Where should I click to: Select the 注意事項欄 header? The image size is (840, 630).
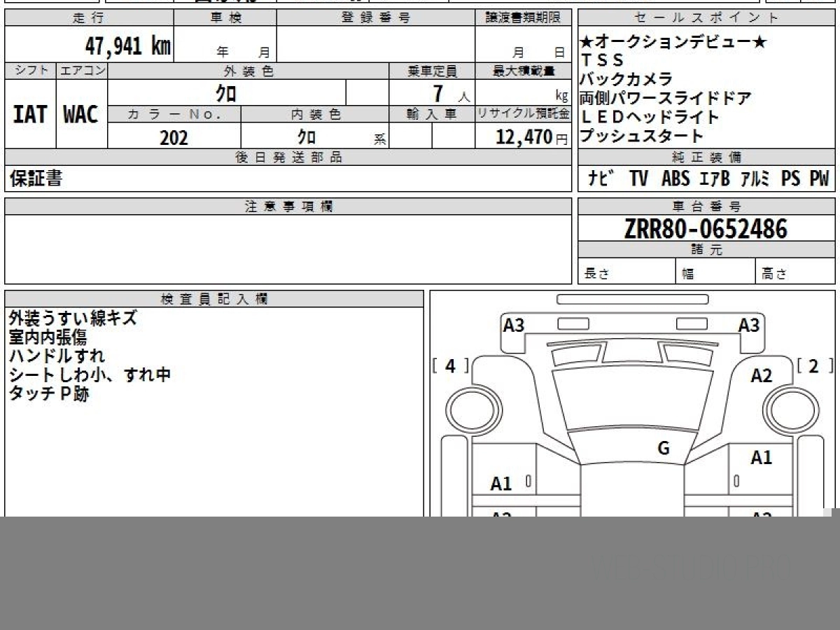tap(288, 206)
